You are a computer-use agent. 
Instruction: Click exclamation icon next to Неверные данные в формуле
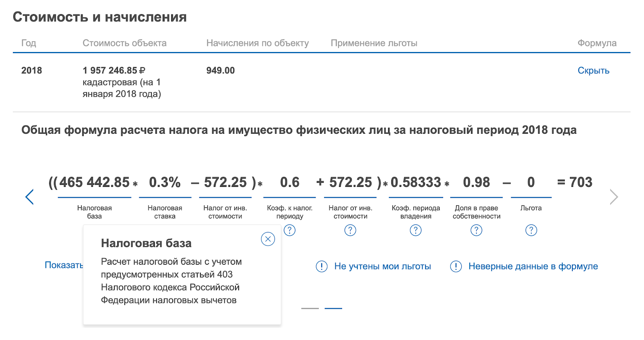(x=456, y=266)
